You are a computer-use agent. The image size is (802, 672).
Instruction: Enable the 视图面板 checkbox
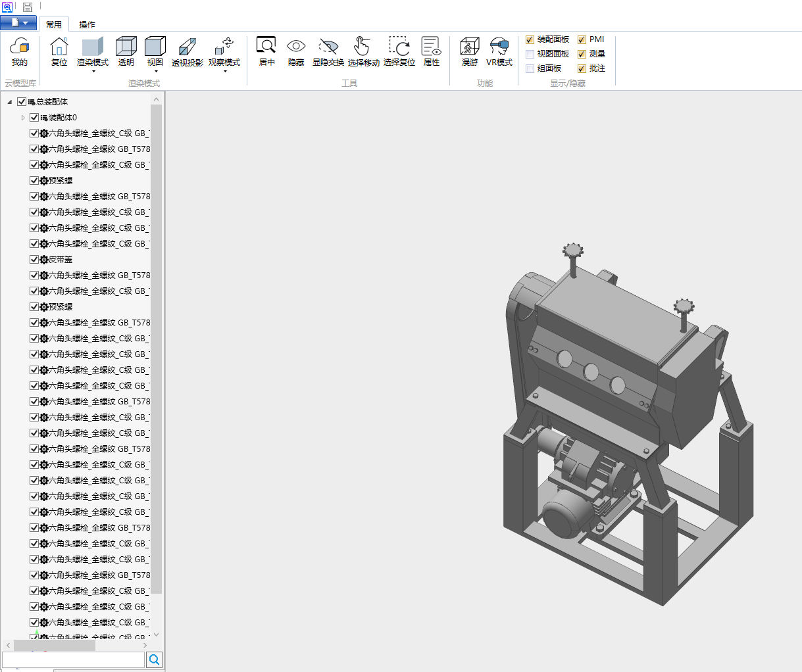[x=530, y=54]
